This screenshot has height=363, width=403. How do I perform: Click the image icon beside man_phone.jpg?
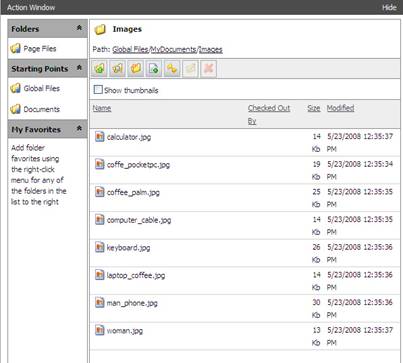(99, 302)
